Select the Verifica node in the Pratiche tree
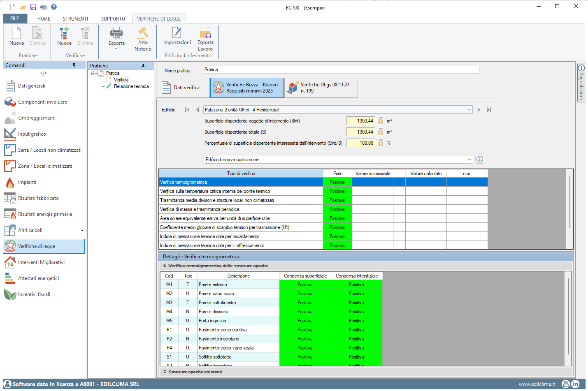Viewport: 588px width, 391px height. coord(121,80)
